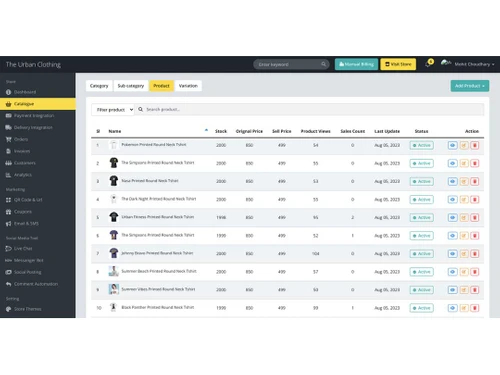
Task: Click the Active badge for Black Panther Tshirt
Action: point(421,308)
